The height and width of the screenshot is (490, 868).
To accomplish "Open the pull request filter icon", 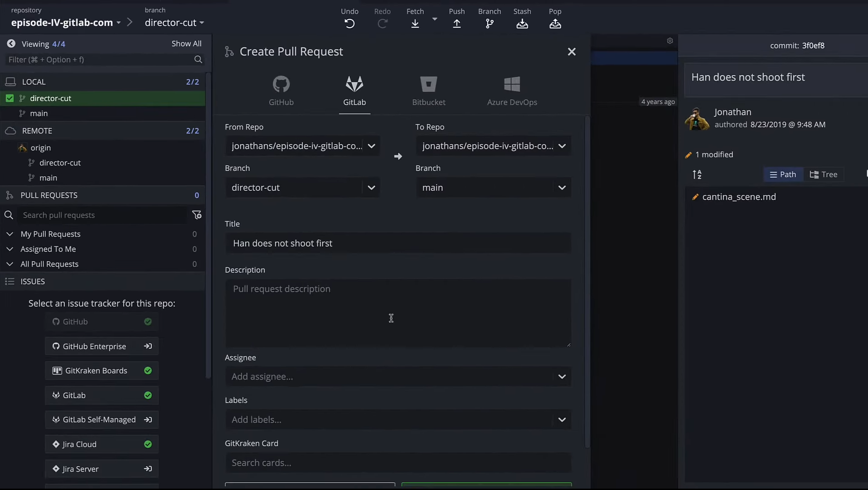I will (x=197, y=215).
